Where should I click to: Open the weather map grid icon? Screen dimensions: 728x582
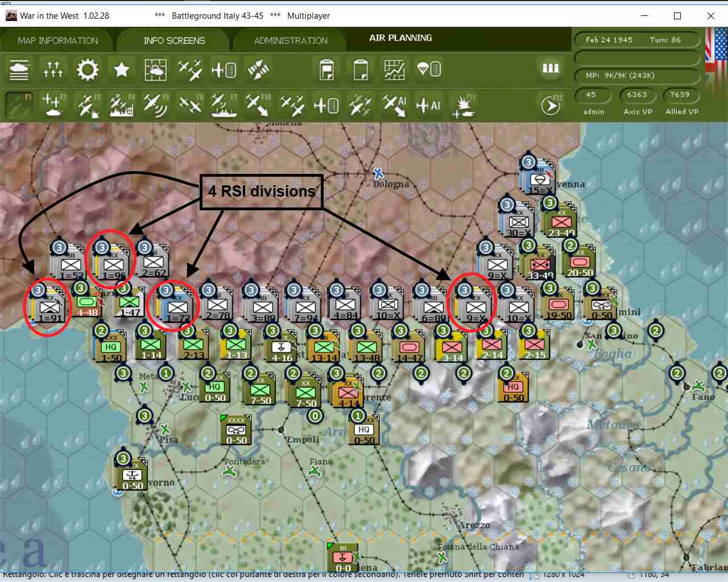pos(155,70)
